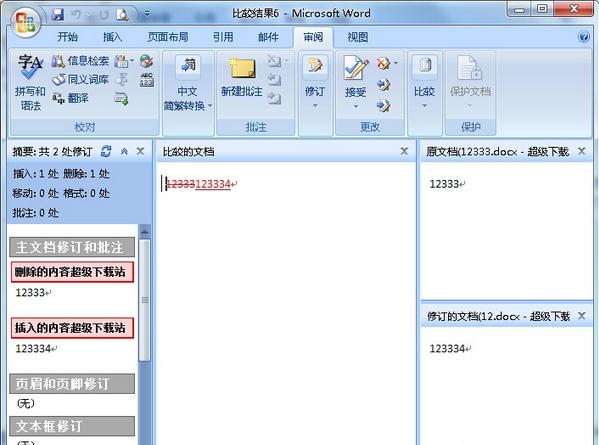Screen dimensions: 599x445
Task: Switch to the 页面布局 tab
Action: point(168,37)
